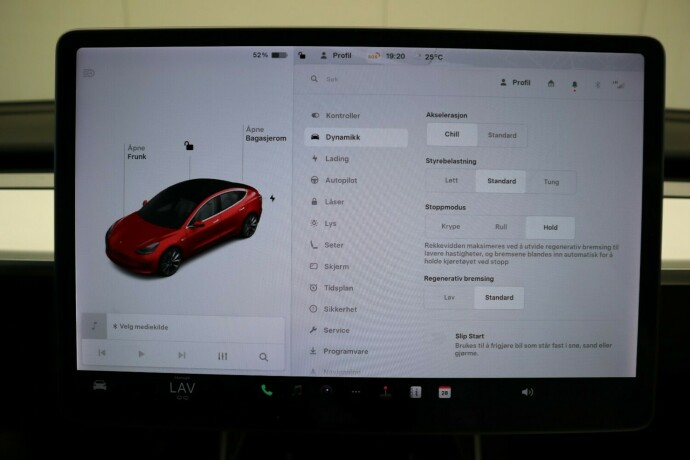The width and height of the screenshot is (690, 460).
Task: Open the Programvare menu
Action: 338,351
